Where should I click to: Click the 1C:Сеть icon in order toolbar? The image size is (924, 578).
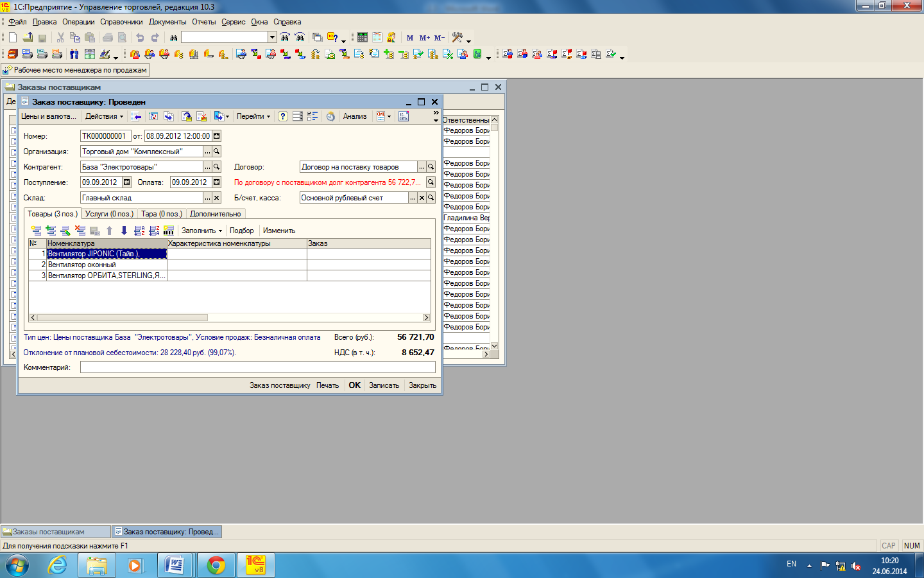tap(404, 116)
